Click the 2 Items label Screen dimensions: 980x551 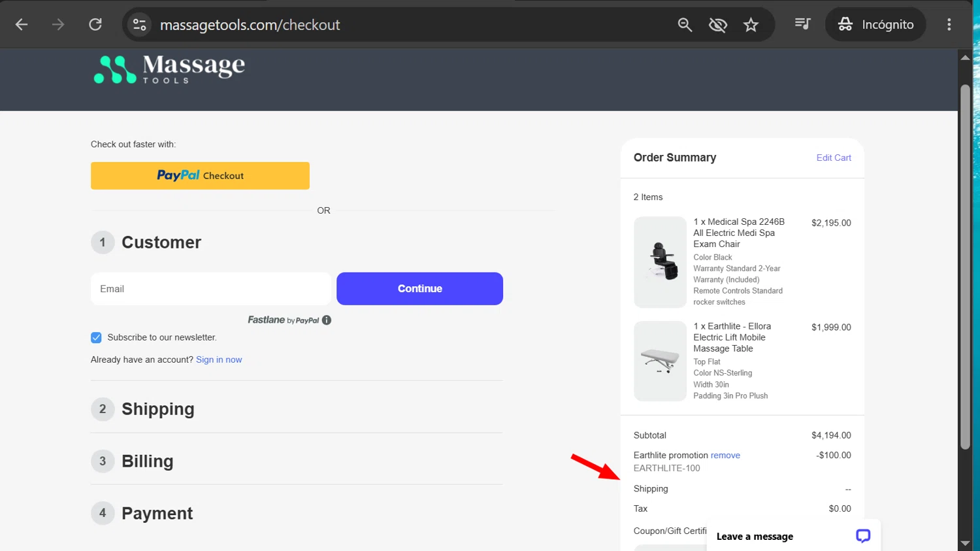pyautogui.click(x=648, y=197)
